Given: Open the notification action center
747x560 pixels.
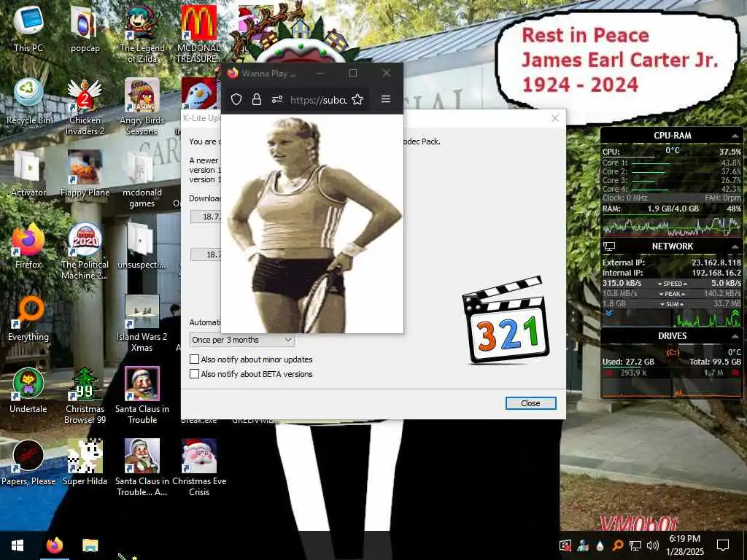Looking at the screenshot, I should pos(723,545).
